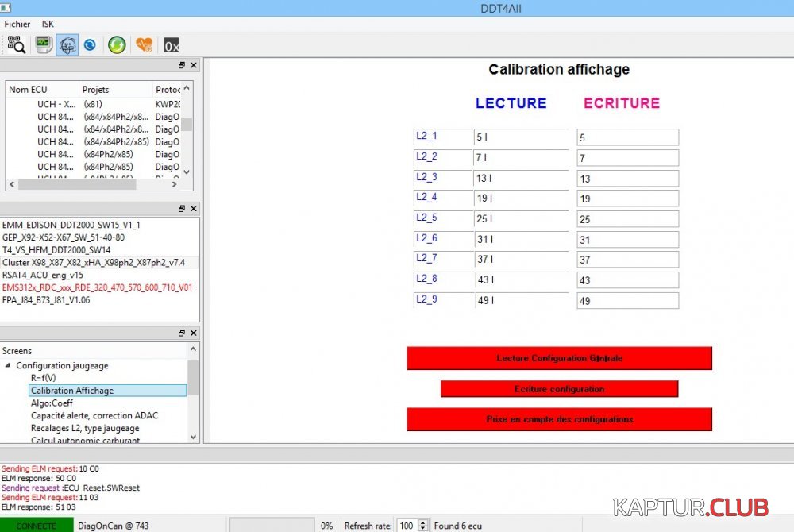794x532 pixels.
Task: Toggle the expert mode face icon
Action: tap(67, 45)
